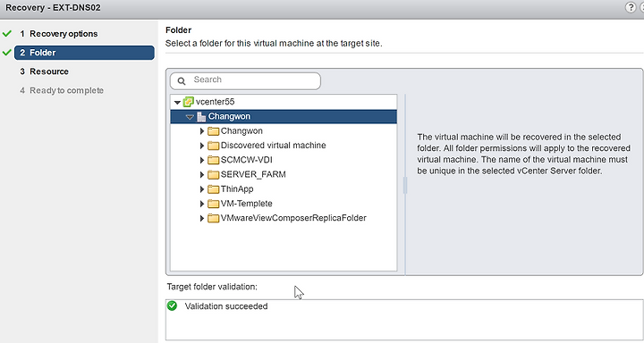Click the vertical pane splitter handle

click(x=405, y=185)
